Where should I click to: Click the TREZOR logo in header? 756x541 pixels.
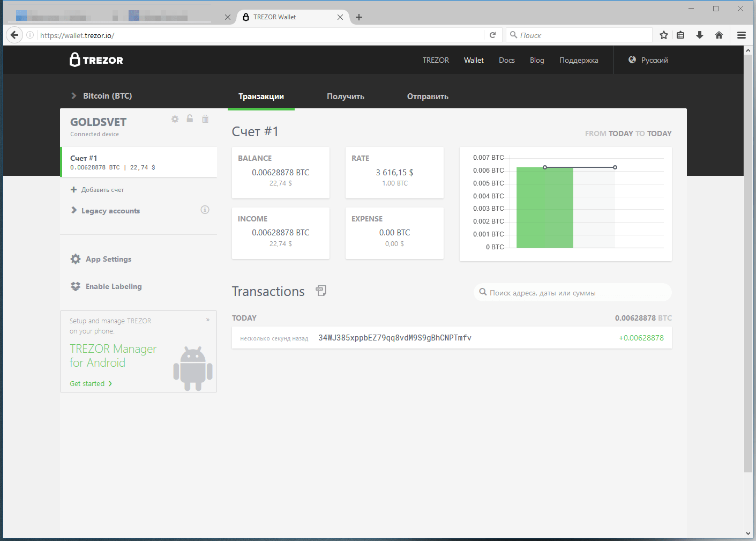[96, 60]
